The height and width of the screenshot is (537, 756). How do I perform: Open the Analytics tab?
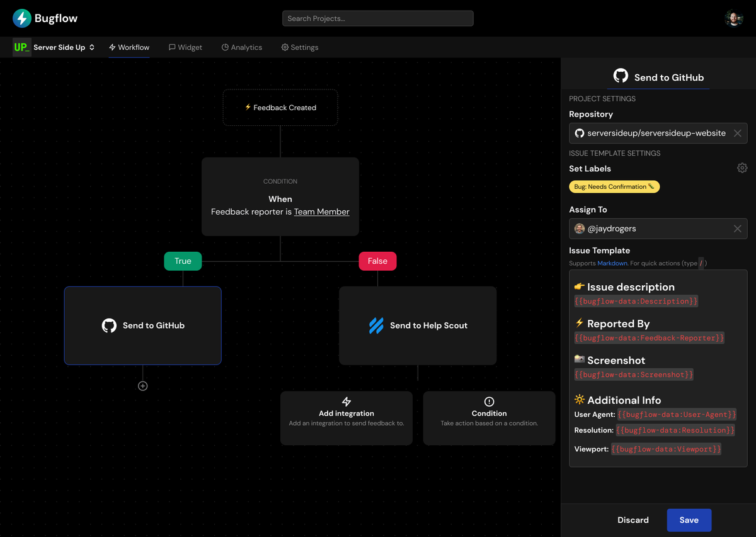(x=241, y=47)
